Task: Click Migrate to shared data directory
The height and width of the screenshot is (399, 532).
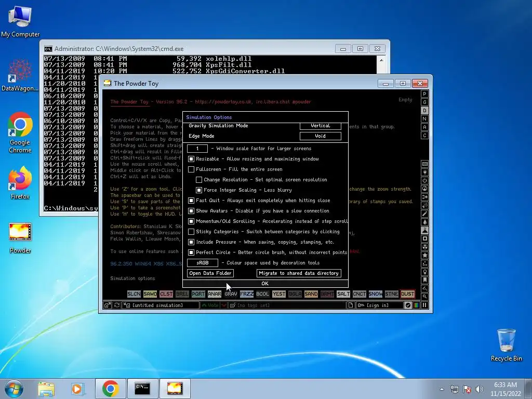Action: pyautogui.click(x=299, y=273)
